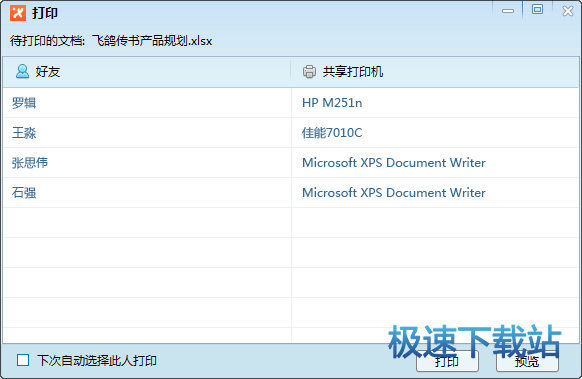Click the 预览 button
The width and height of the screenshot is (582, 379).
coord(527,361)
